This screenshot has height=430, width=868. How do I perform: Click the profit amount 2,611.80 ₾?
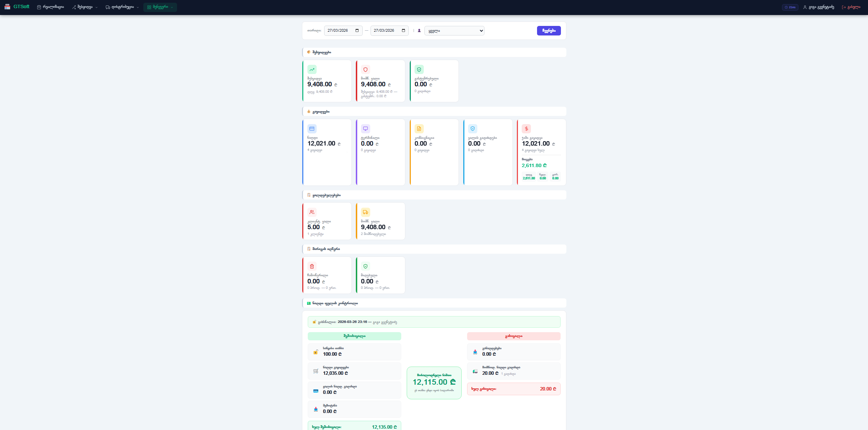pyautogui.click(x=534, y=165)
